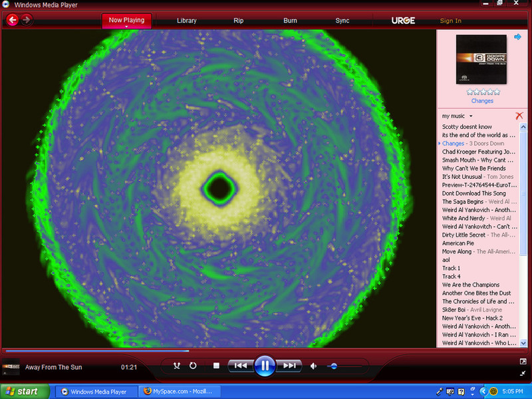
Task: Click the 3 Doors Down album art
Action: click(x=481, y=59)
